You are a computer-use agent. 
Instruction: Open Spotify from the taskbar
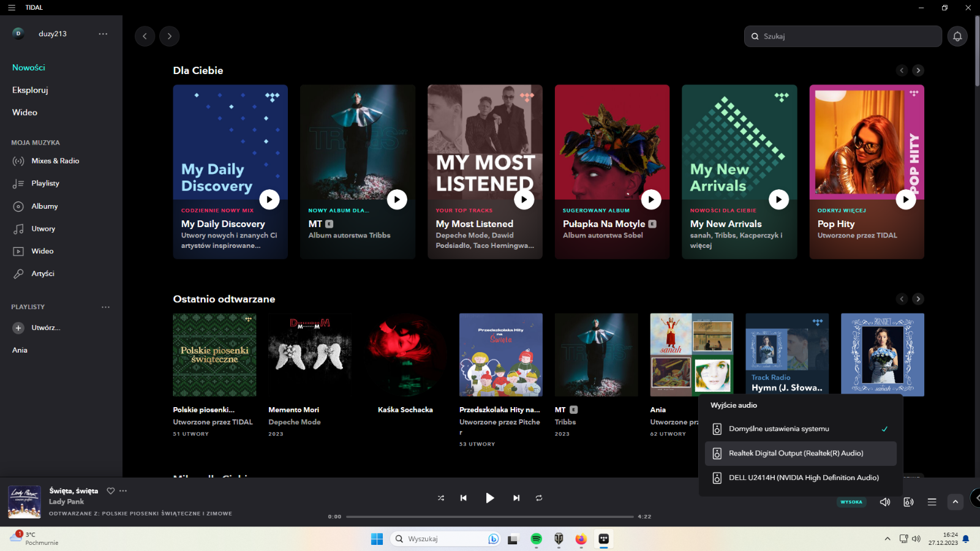tap(536, 539)
